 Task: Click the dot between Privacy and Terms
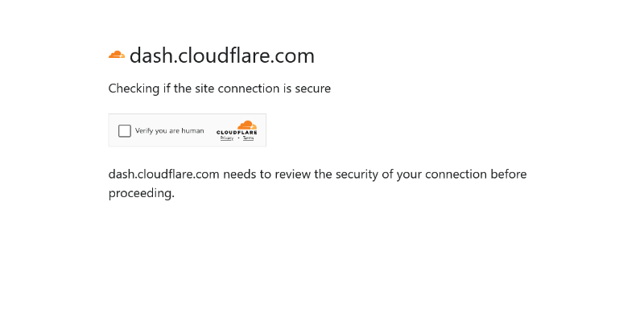point(238,138)
